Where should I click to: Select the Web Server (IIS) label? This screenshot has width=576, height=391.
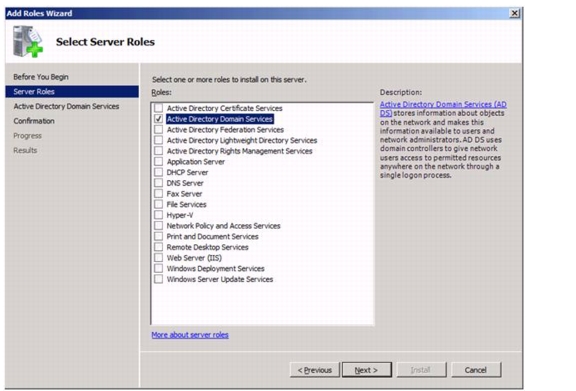coord(194,258)
